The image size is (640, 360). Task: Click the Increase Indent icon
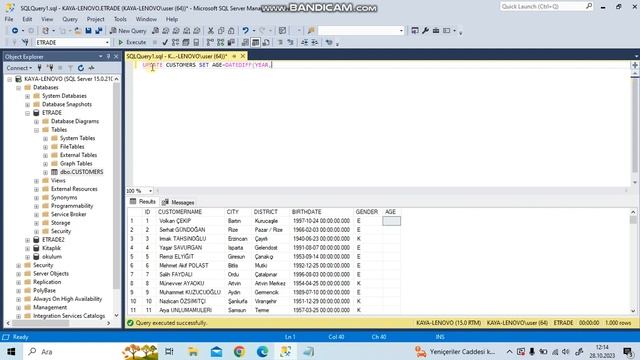[315, 42]
